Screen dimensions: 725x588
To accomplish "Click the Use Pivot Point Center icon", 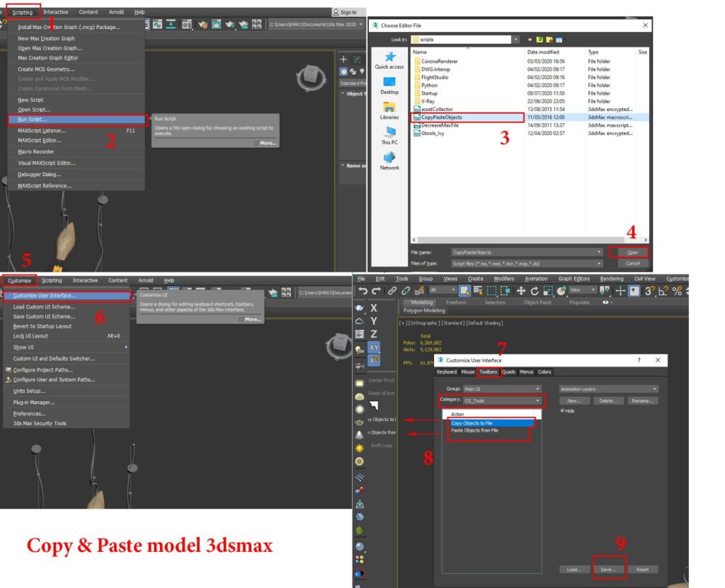I will [605, 291].
